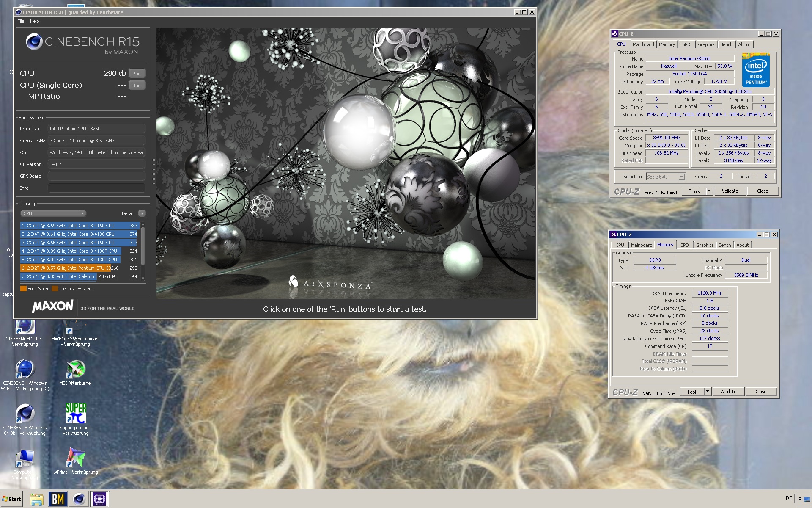
Task: Click Close button in lower CPU-Z window
Action: pos(761,392)
